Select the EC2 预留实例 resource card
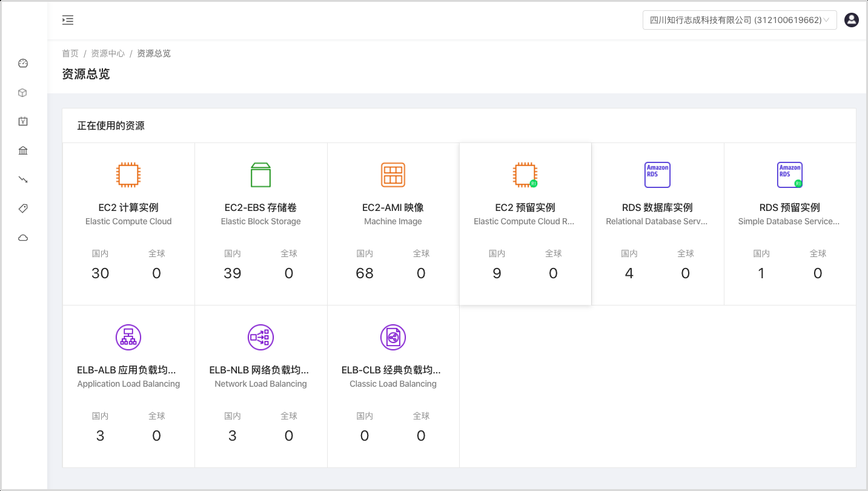Image resolution: width=868 pixels, height=491 pixels. pyautogui.click(x=525, y=223)
